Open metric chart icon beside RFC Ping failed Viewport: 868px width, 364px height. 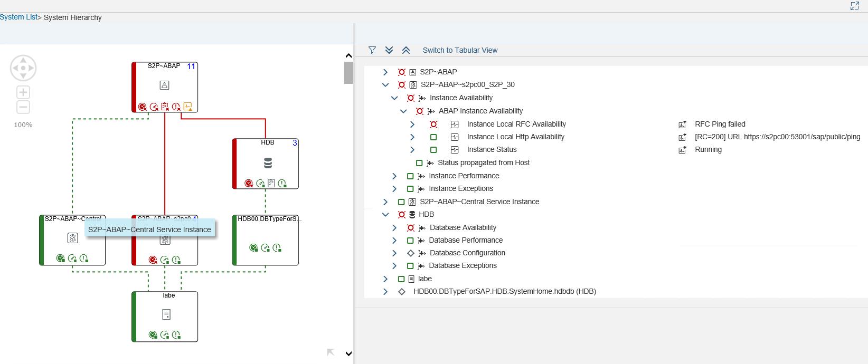[682, 124]
